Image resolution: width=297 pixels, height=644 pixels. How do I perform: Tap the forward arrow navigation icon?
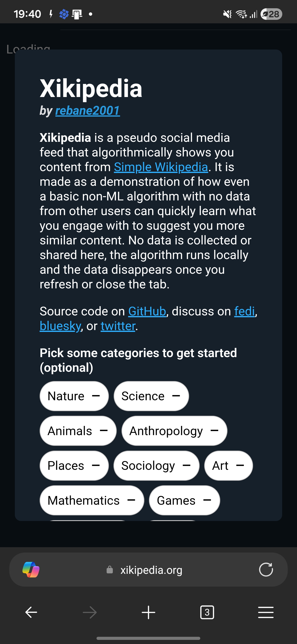[x=90, y=612]
